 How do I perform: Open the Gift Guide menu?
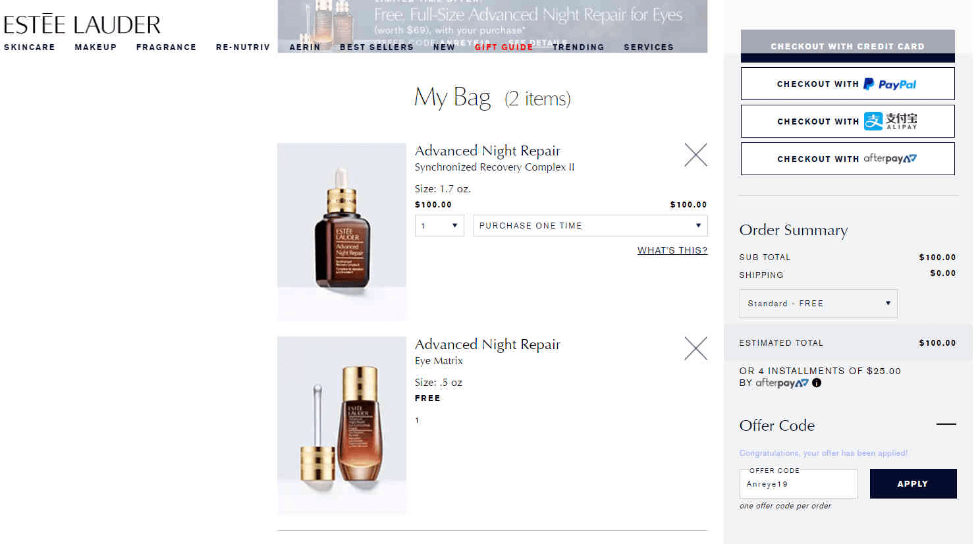pos(504,47)
